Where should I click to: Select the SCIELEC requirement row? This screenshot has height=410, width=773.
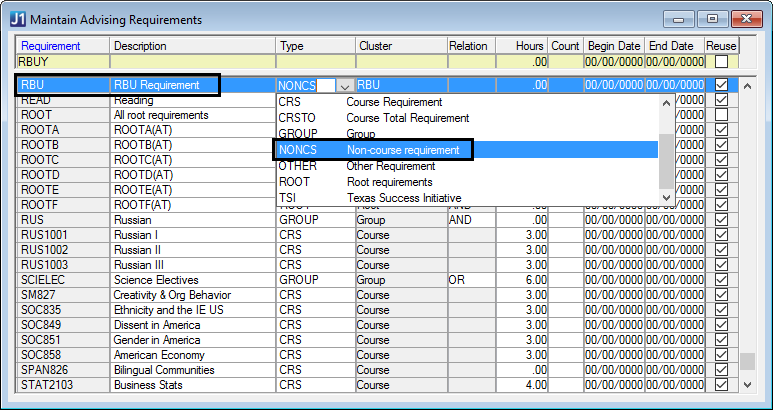coord(62,280)
